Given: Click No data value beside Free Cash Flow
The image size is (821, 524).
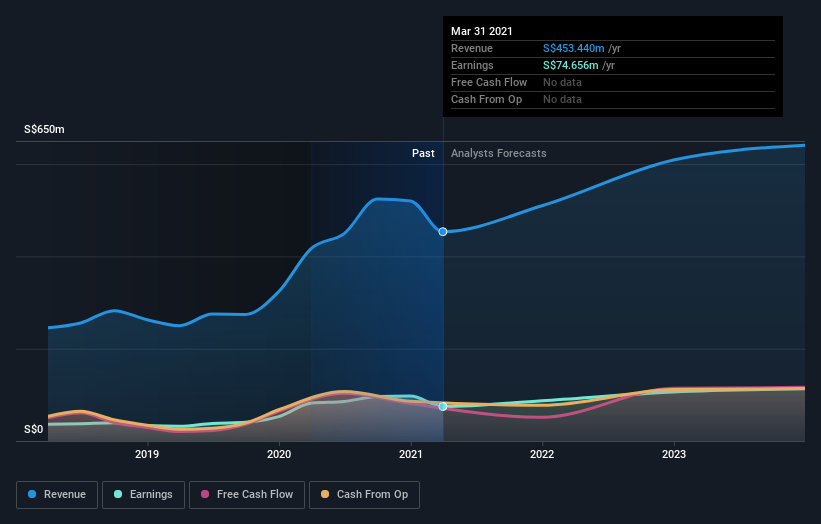Looking at the screenshot, I should point(562,82).
